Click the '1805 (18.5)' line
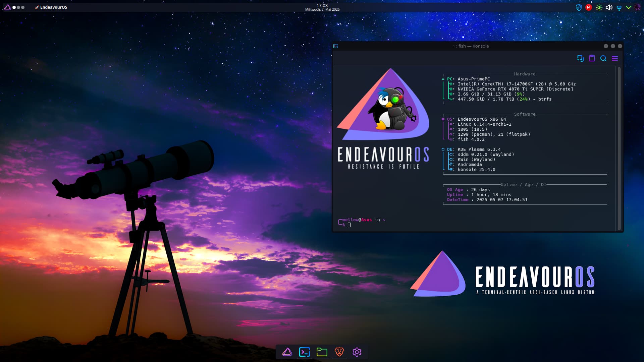644x362 pixels. pyautogui.click(x=472, y=129)
